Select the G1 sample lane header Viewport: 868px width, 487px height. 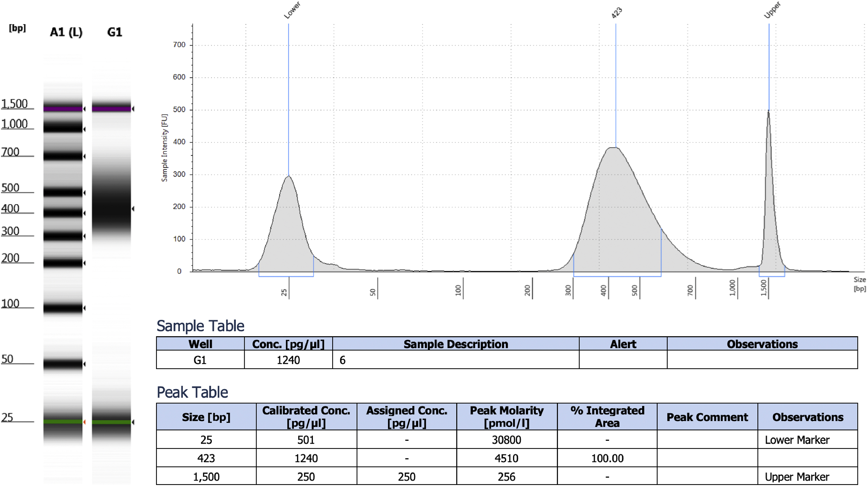point(115,32)
